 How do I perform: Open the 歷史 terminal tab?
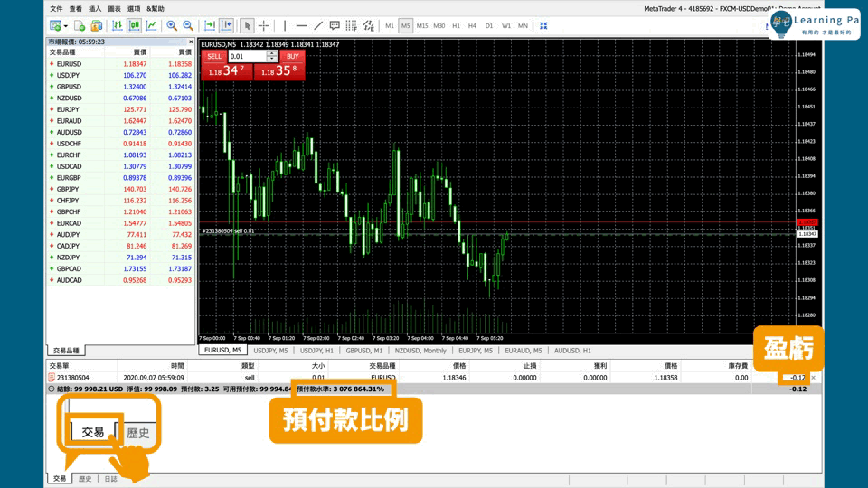(x=85, y=479)
